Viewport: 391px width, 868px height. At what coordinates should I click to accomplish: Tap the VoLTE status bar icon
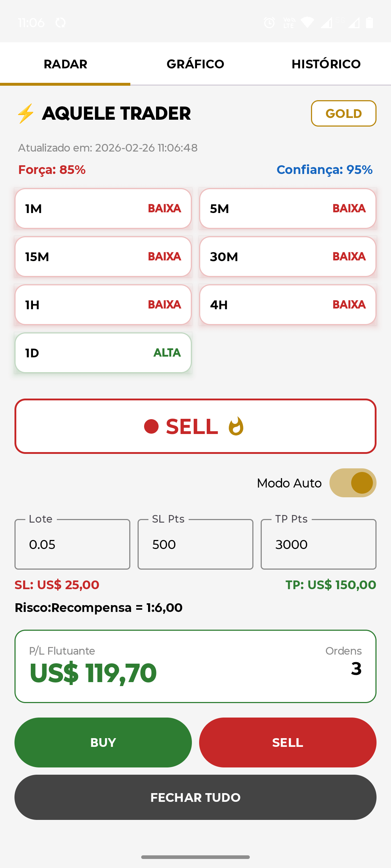tap(289, 23)
